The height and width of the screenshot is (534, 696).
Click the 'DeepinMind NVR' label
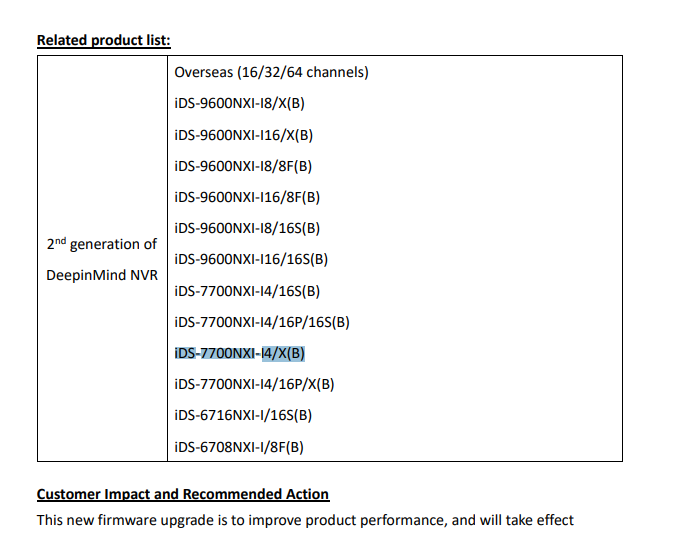[x=102, y=275]
